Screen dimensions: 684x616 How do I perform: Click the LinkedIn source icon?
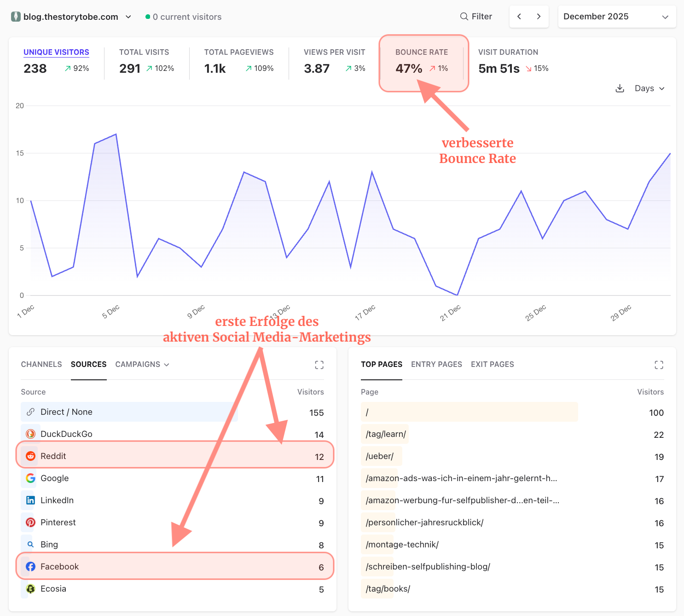pyautogui.click(x=30, y=500)
